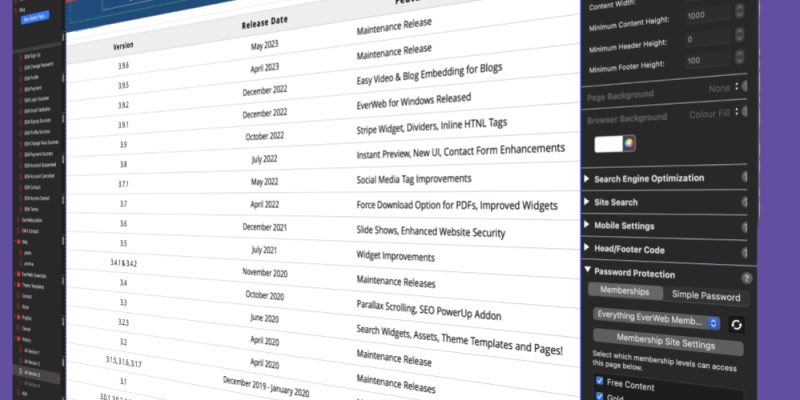Expand the Head/Footer Code section

point(587,247)
